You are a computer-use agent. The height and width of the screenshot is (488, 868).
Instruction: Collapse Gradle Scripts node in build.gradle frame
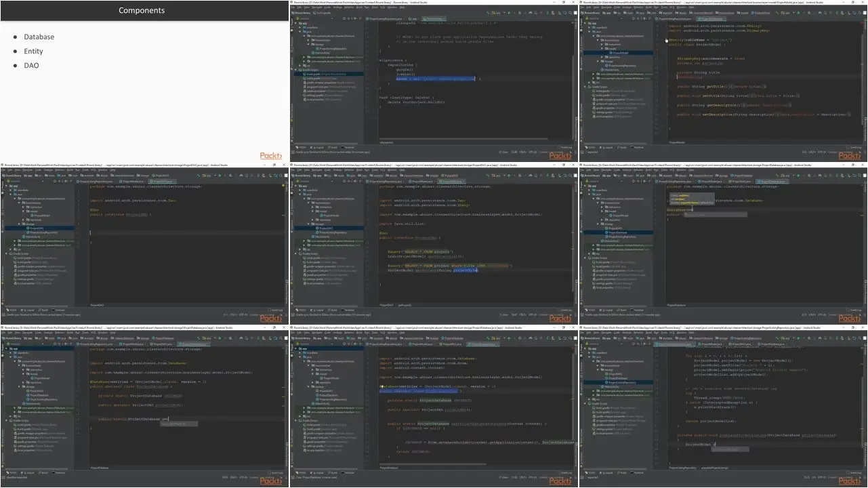(295, 70)
